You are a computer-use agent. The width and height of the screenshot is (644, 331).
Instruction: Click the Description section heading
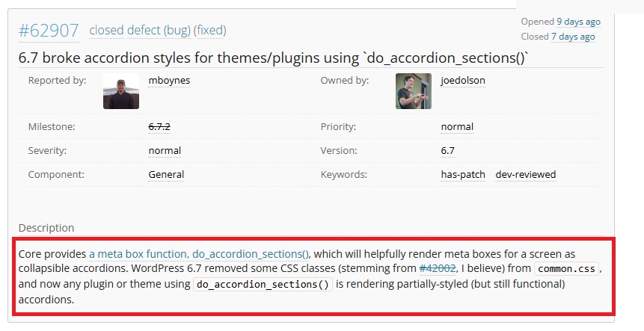pyautogui.click(x=46, y=227)
